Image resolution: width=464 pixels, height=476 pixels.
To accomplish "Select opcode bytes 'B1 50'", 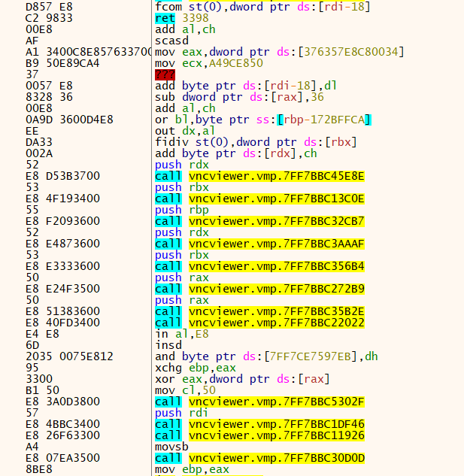I will 42,390.
